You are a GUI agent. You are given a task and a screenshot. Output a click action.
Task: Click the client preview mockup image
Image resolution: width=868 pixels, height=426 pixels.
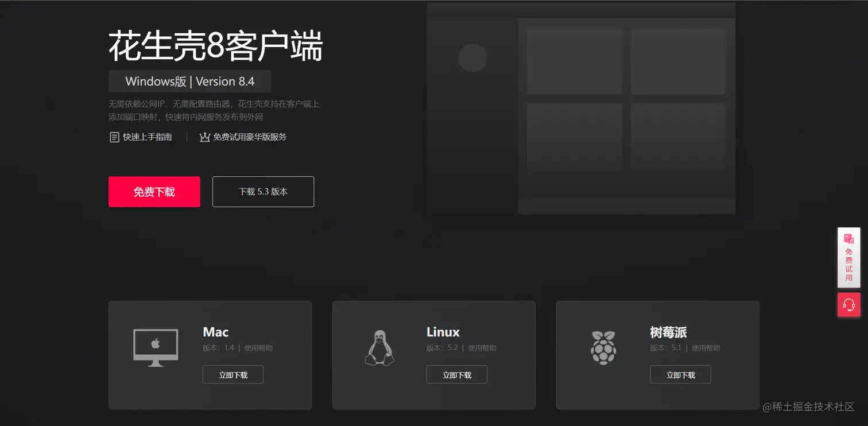click(x=581, y=109)
